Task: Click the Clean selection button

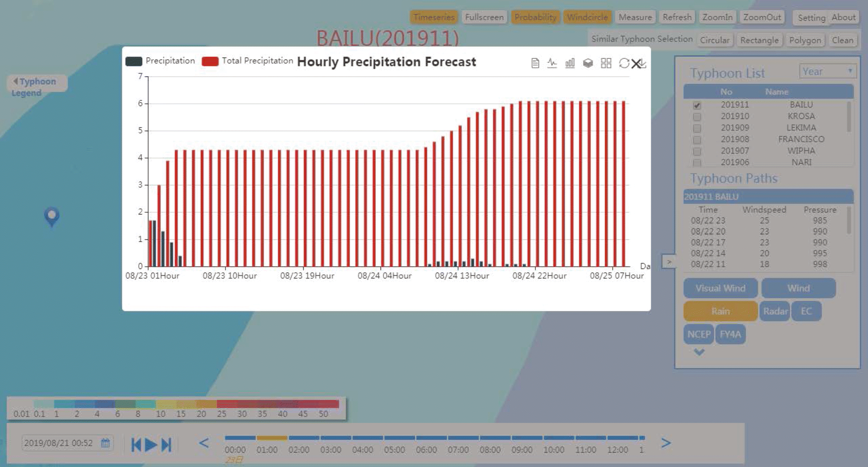Action: click(x=842, y=40)
